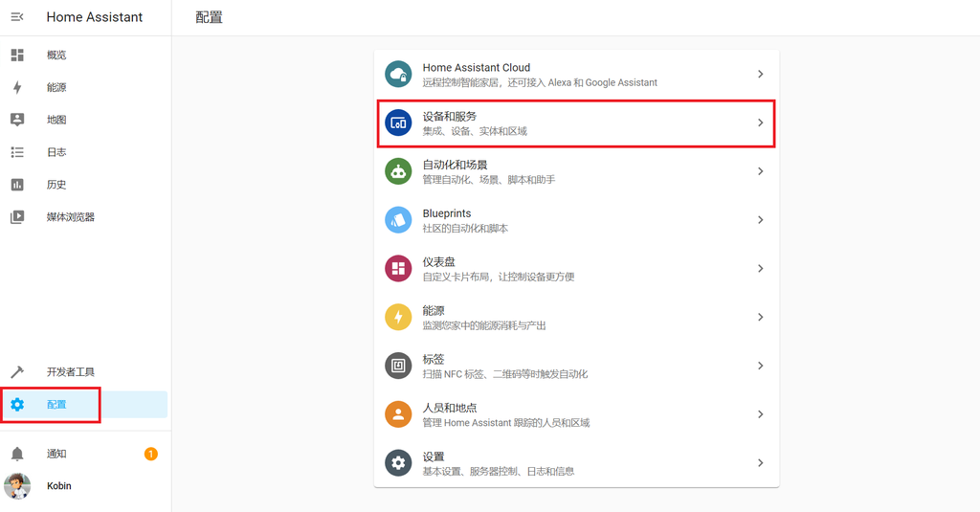Click the Blueprints row chevron
This screenshot has width=980, height=512.
(761, 220)
